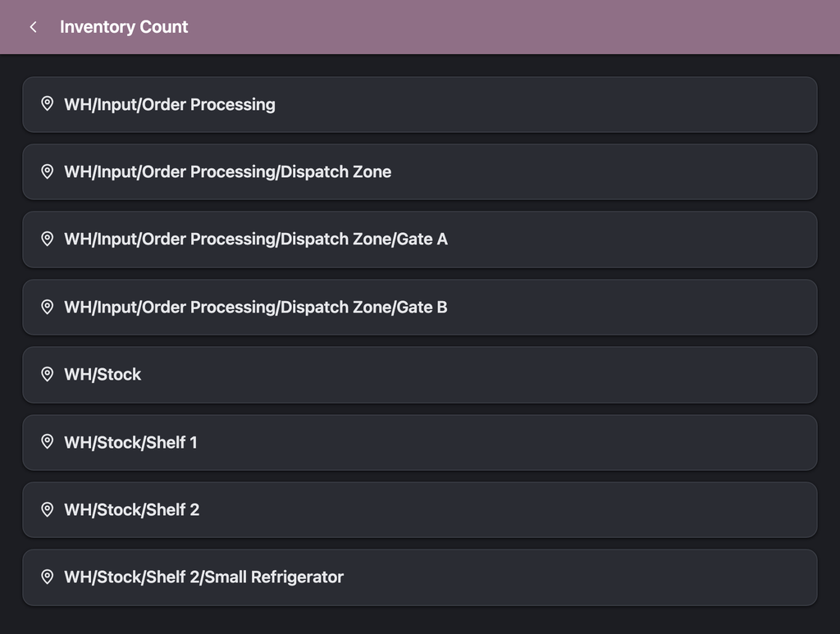Click the Inventory Count header title
The height and width of the screenshot is (634, 840).
[x=124, y=27]
